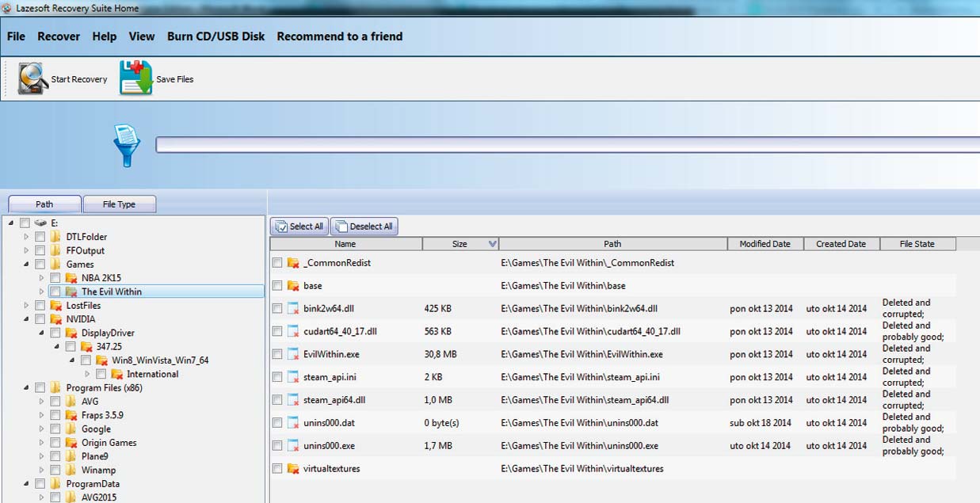The height and width of the screenshot is (503, 980).
Task: Click the EvilWithin.exe deleted file icon
Action: tap(293, 355)
